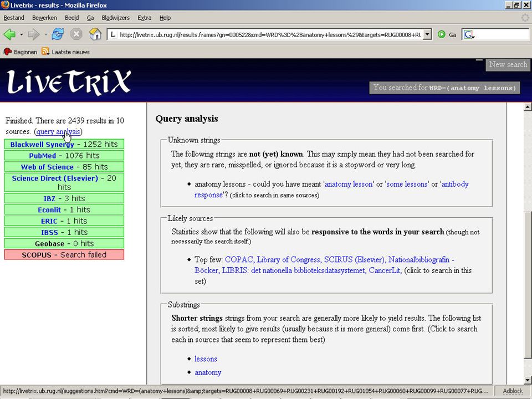Screen dimensions: 532x399
Task: Click the Forward arrow button
Action: (x=34, y=34)
